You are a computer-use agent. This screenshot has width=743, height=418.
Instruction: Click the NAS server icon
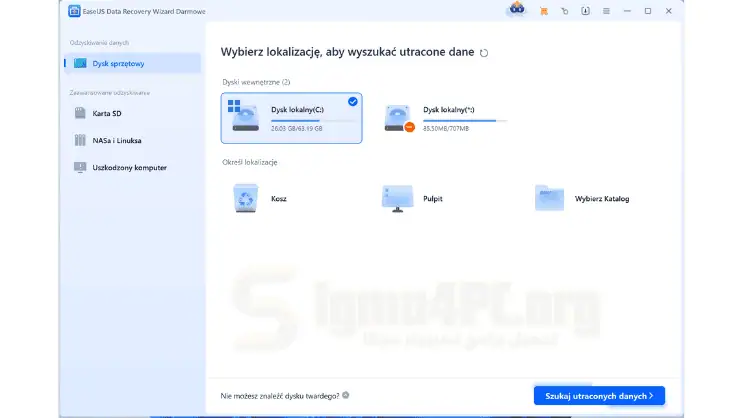pos(80,140)
